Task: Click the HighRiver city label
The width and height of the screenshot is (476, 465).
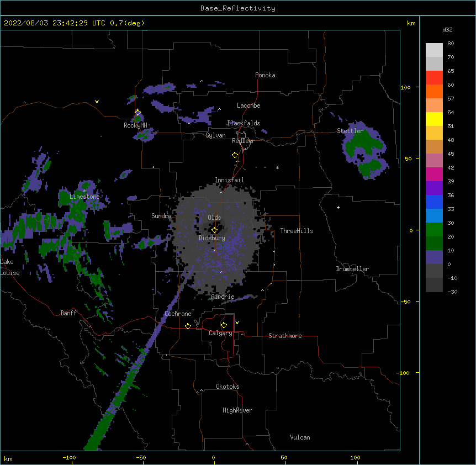Action: coord(237,410)
